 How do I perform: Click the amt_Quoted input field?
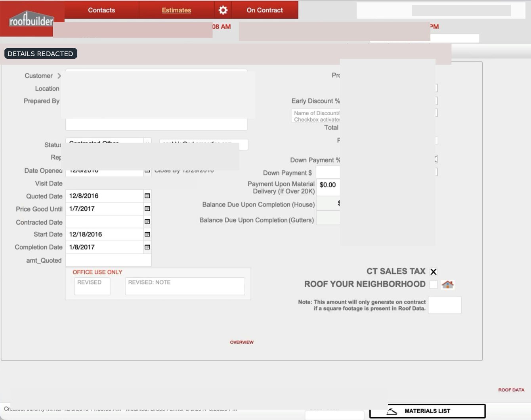[108, 260]
